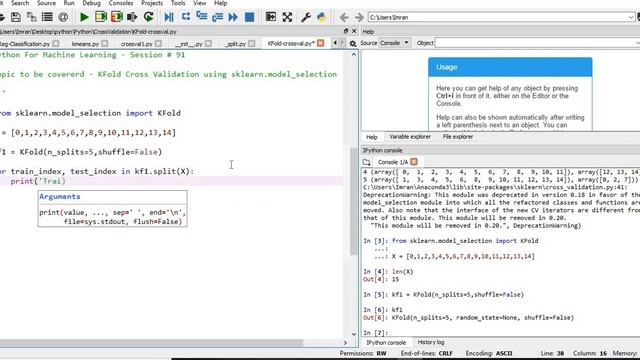Stop debugging with the blue square
640x360 pixels.
(249, 17)
